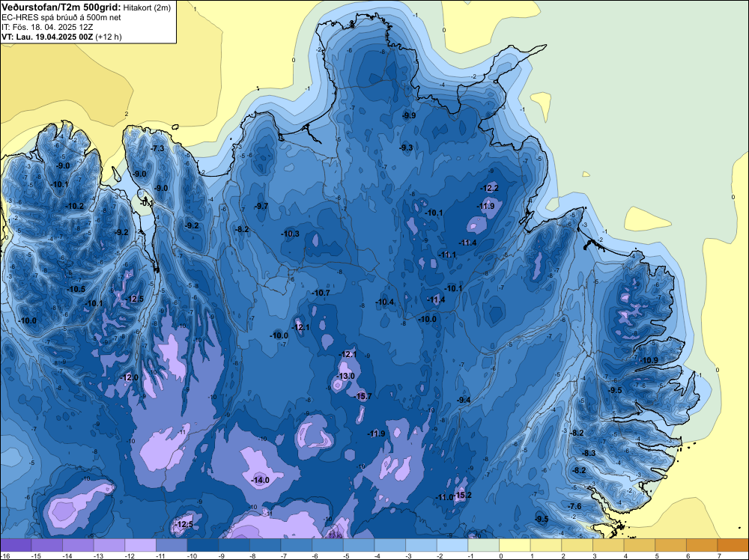Click the -7.6 temperature label
The image size is (749, 560).
[x=574, y=507]
